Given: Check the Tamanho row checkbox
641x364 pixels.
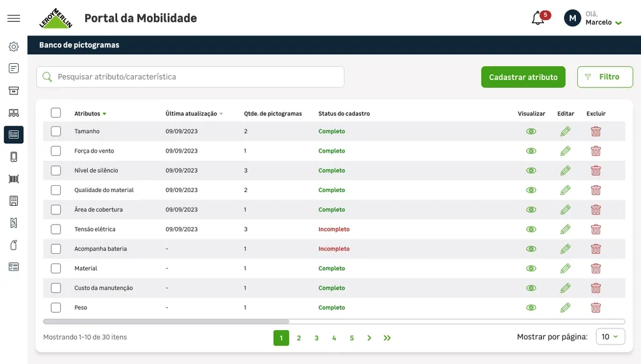Looking at the screenshot, I should 56,131.
